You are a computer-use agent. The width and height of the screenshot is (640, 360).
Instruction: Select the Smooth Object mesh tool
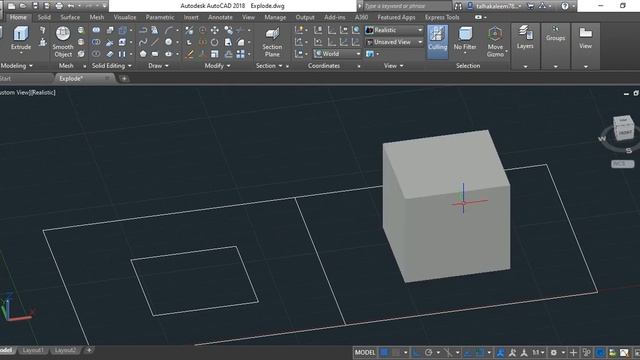[63, 42]
